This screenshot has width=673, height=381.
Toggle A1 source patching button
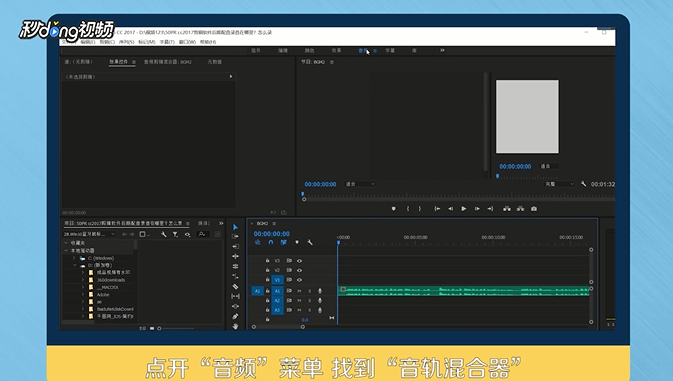pyautogui.click(x=258, y=291)
